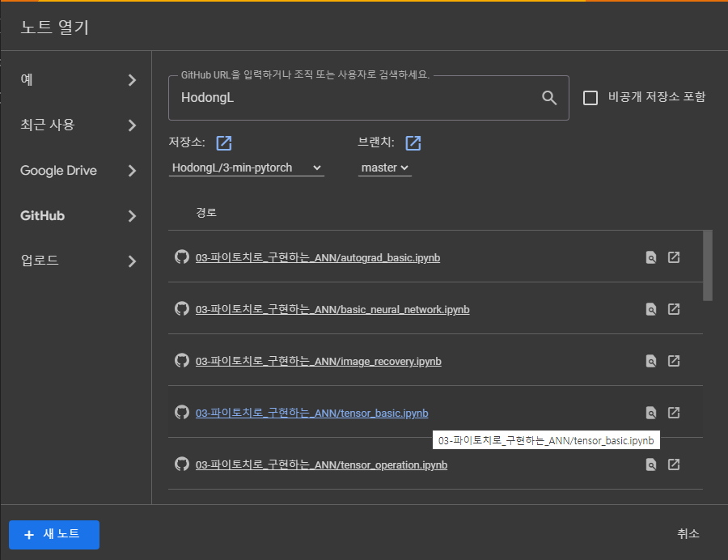
Task: Open the tensor_basic.ipynb notebook link
Action: [311, 414]
